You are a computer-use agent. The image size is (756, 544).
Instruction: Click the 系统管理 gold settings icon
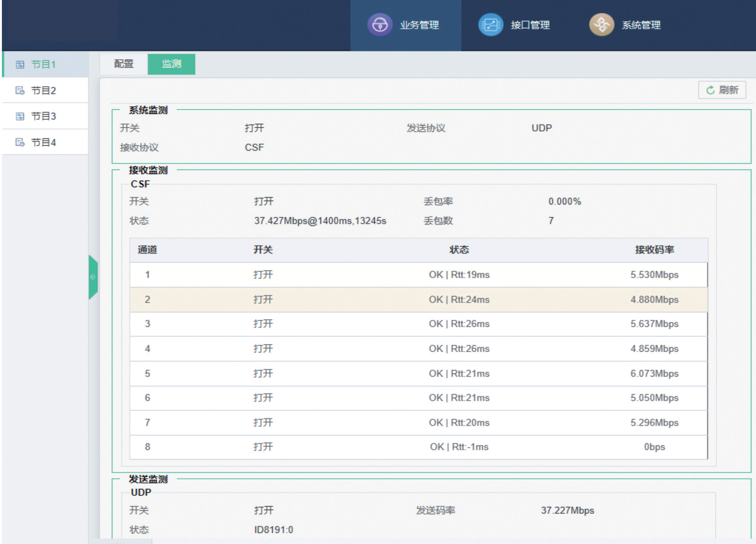(601, 25)
